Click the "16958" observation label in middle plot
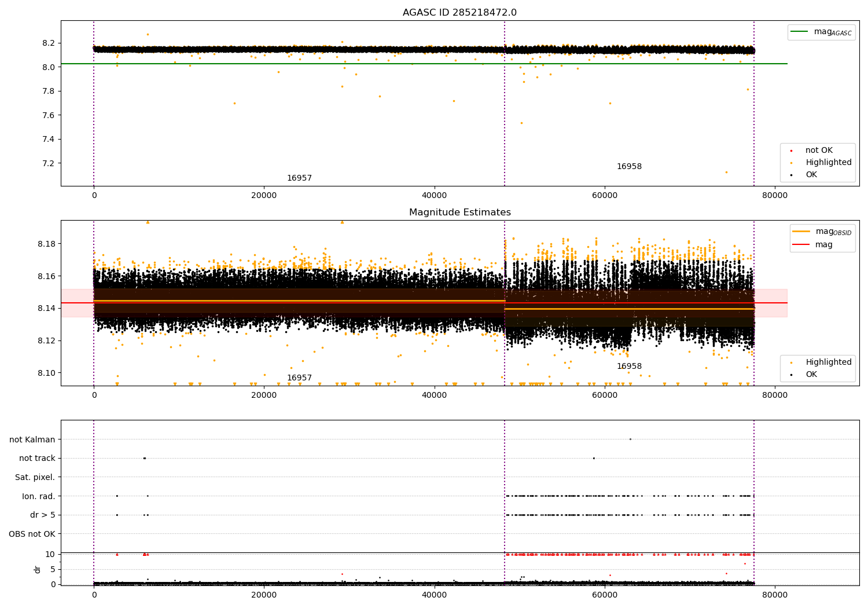This screenshot has height=608, width=868. (x=629, y=367)
